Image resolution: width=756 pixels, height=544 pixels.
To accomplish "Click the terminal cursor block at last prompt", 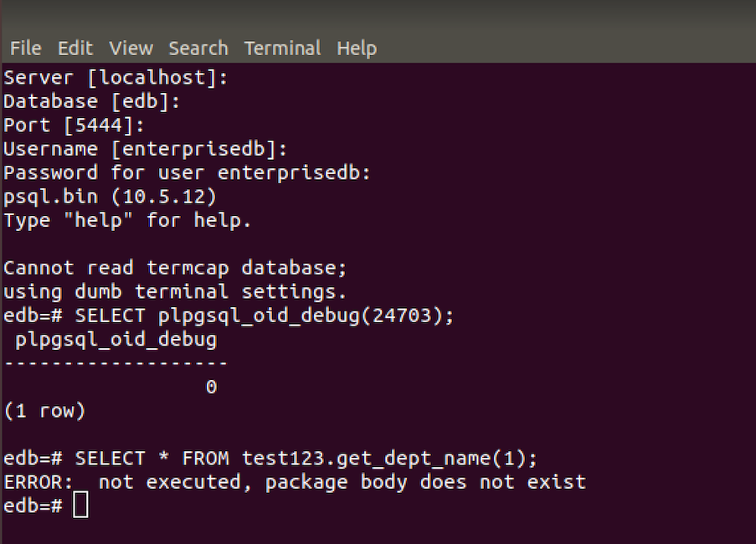I will (x=80, y=506).
